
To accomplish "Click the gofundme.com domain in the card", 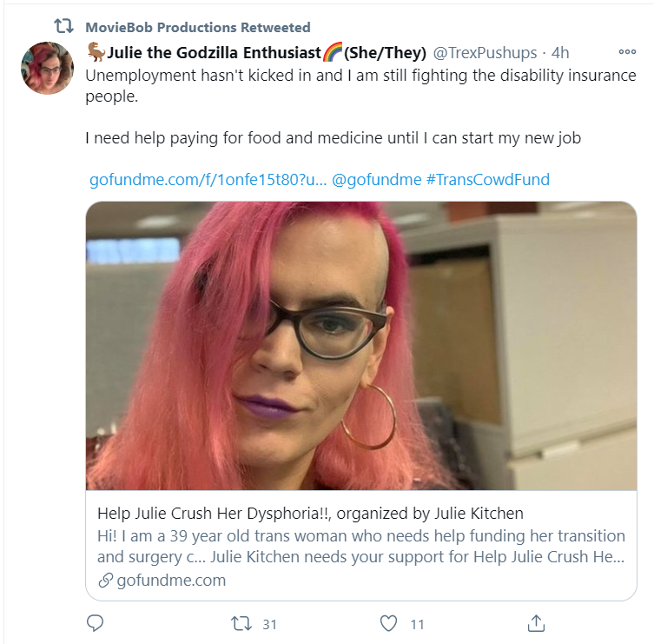I will [x=171, y=581].
